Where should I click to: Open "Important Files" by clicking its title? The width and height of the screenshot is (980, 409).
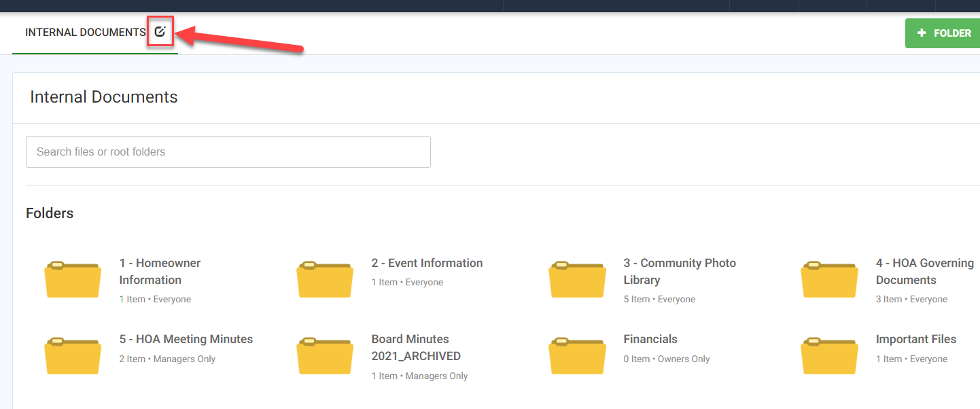[x=916, y=338]
